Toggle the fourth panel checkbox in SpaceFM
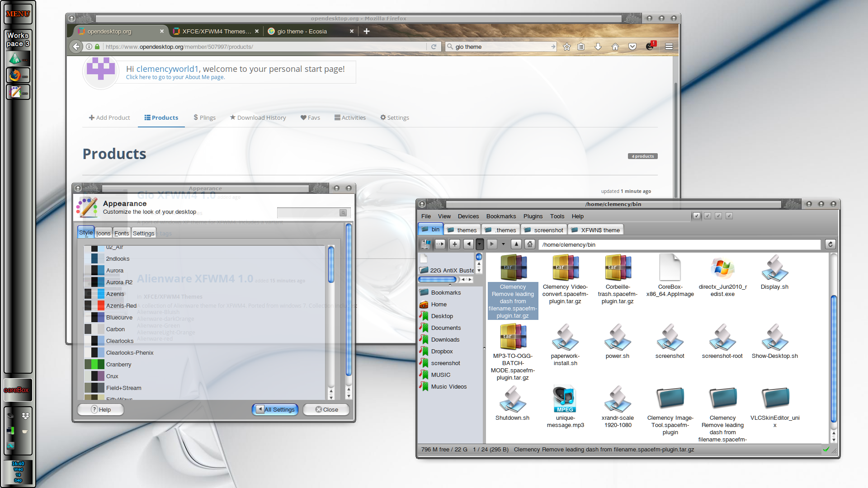This screenshot has width=868, height=488. click(x=729, y=216)
